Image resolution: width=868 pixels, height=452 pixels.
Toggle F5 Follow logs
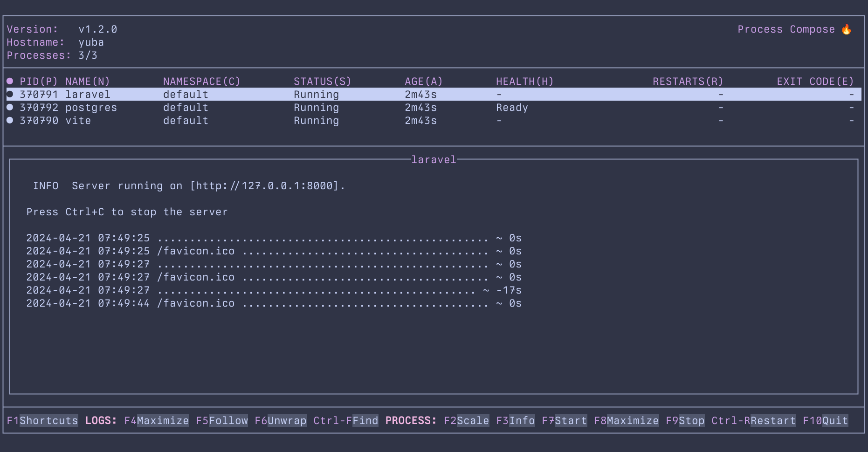[222, 421]
